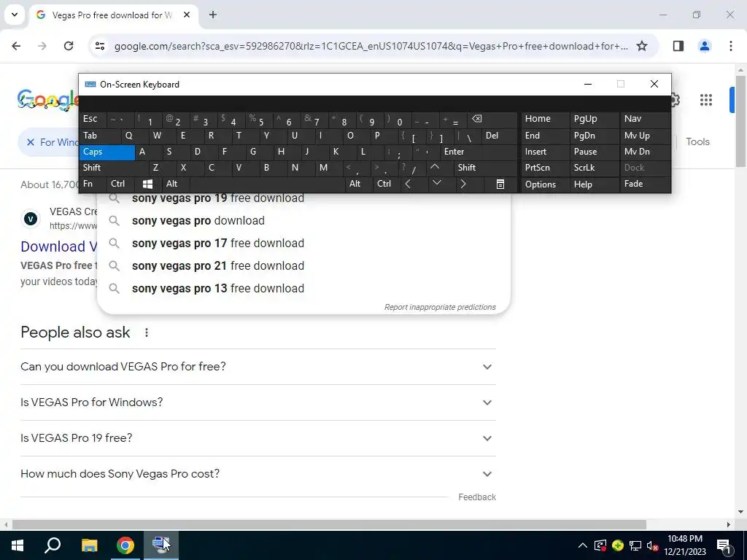The image size is (747, 560).
Task: Open site information icon in address bar
Action: click(x=99, y=46)
